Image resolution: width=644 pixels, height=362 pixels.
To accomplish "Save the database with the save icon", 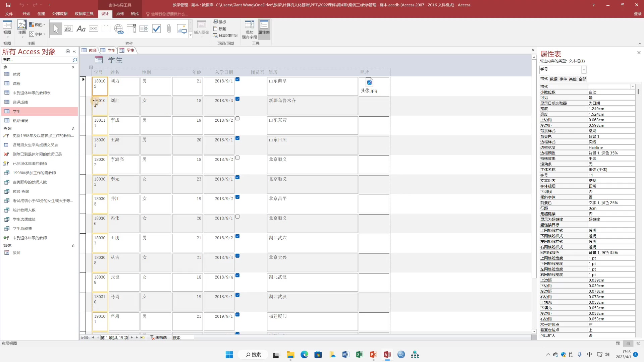I will point(8,5).
